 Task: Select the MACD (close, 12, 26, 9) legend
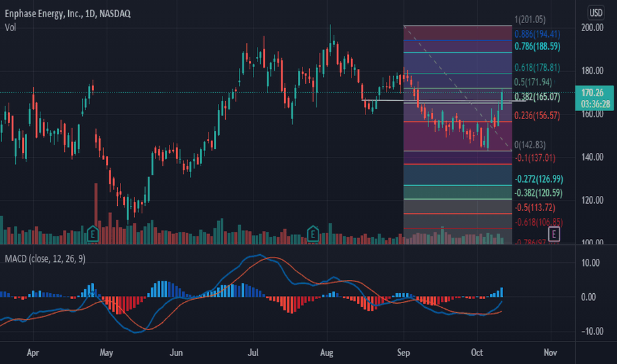[45, 259]
